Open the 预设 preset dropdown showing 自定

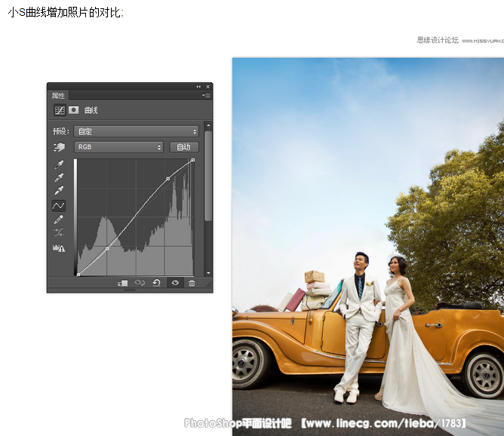point(137,131)
